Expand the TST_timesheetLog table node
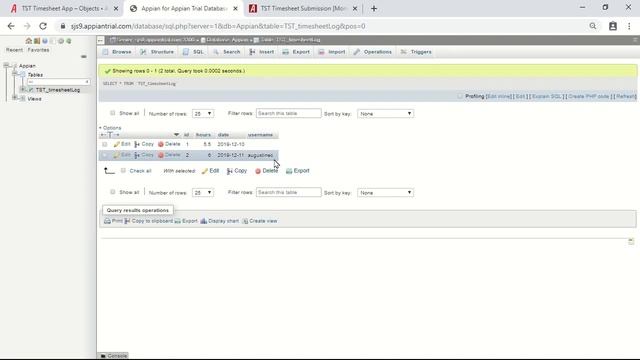Screen dimensions: 640x360 23,89
